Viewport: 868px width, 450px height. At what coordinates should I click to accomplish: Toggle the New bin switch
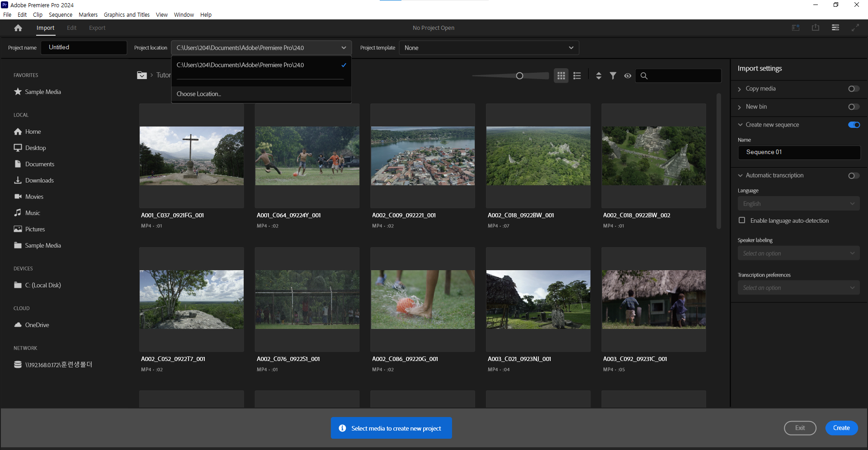coord(854,107)
